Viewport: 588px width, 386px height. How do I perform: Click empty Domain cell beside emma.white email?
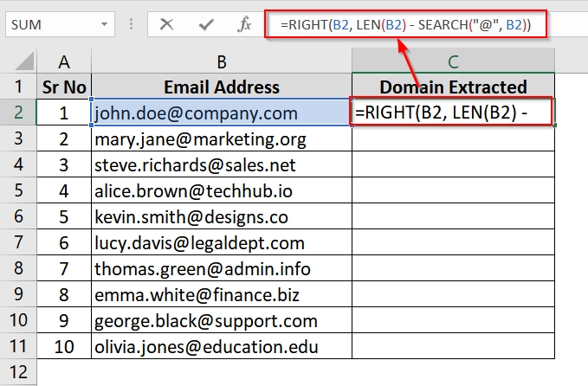click(453, 293)
